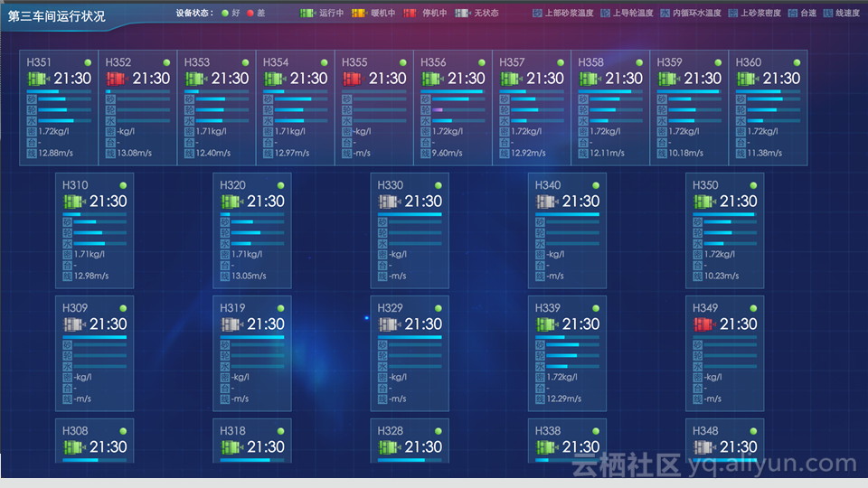The height and width of the screenshot is (488, 868).
Task: Click the 21:30 time on H357
Action: point(545,79)
